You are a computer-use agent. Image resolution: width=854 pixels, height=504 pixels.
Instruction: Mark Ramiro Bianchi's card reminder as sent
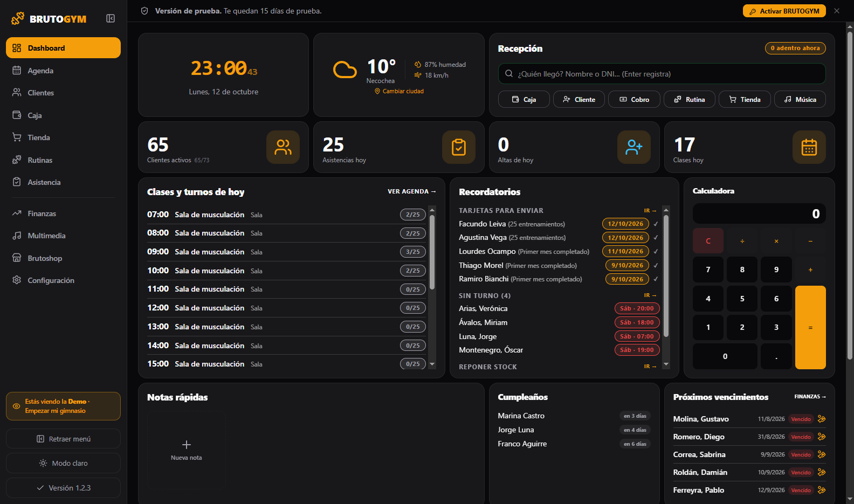click(656, 279)
